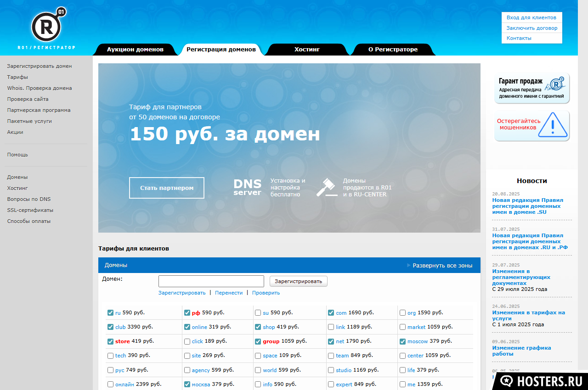Open the Гарант продаж banner image

click(532, 88)
